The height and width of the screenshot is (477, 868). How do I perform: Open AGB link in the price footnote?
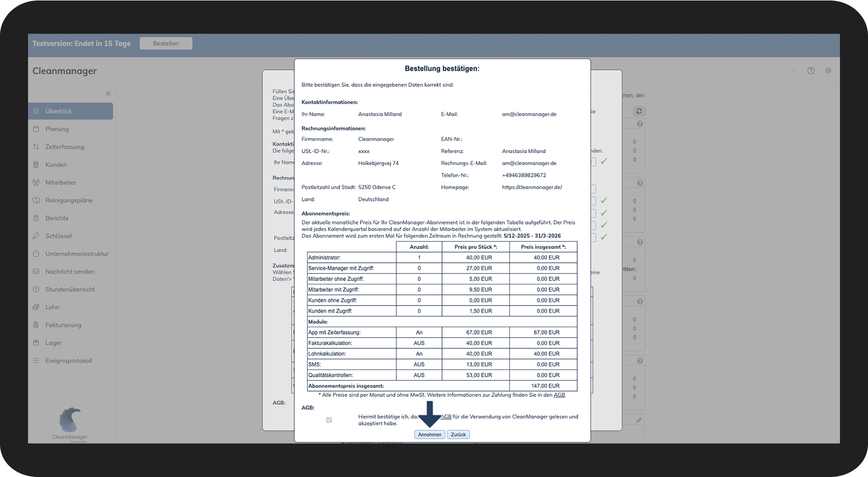click(559, 395)
